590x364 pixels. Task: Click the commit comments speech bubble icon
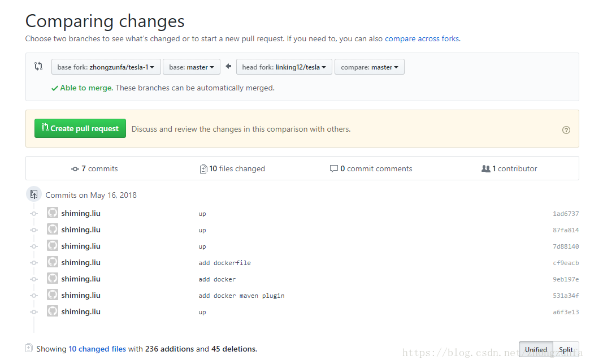333,168
